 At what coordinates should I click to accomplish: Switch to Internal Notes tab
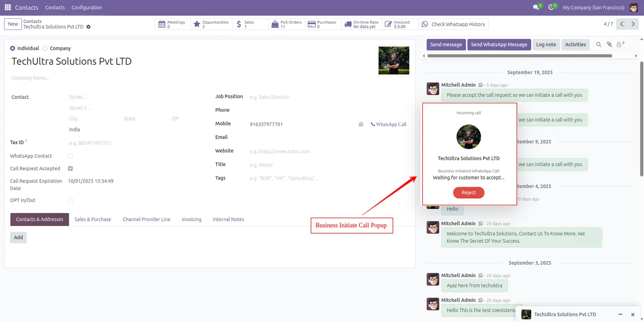[229, 219]
